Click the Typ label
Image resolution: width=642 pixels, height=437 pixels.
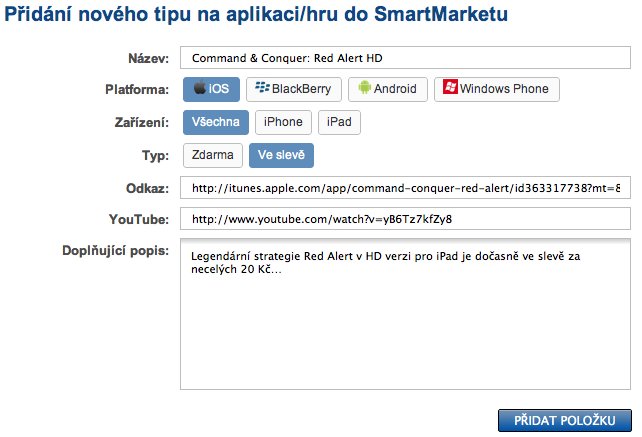157,156
